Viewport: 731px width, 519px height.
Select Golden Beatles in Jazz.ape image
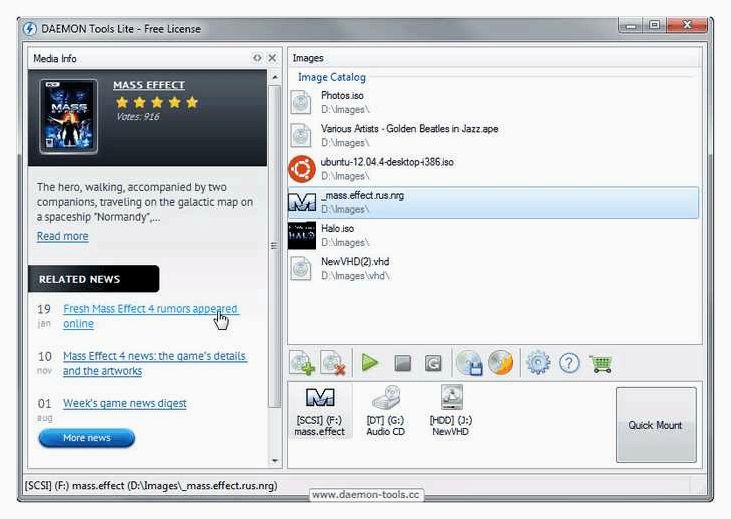coord(493,136)
